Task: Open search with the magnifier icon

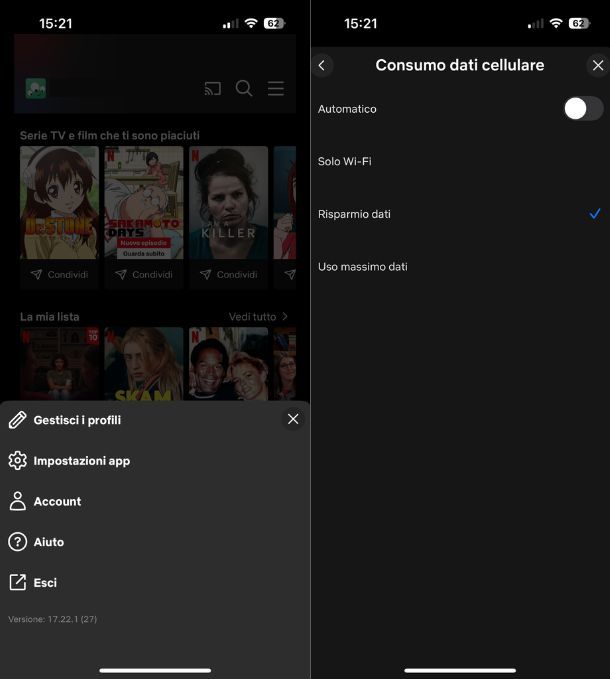Action: 244,88
